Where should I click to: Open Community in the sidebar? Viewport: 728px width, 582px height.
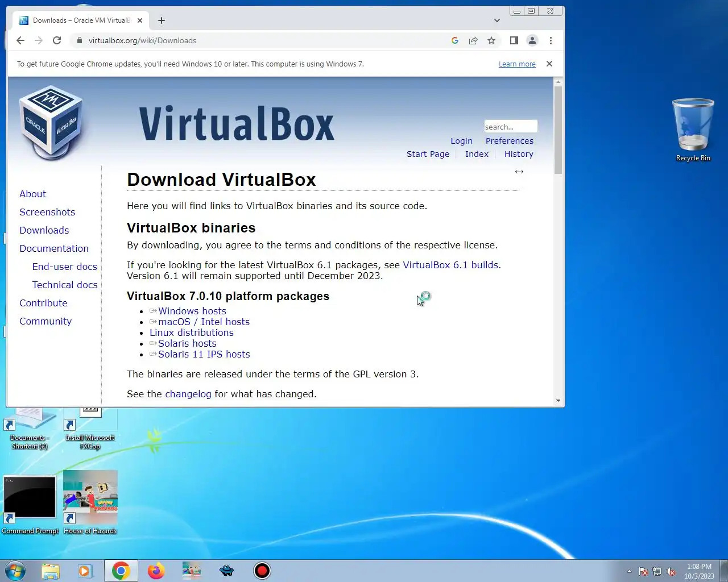[x=45, y=321]
